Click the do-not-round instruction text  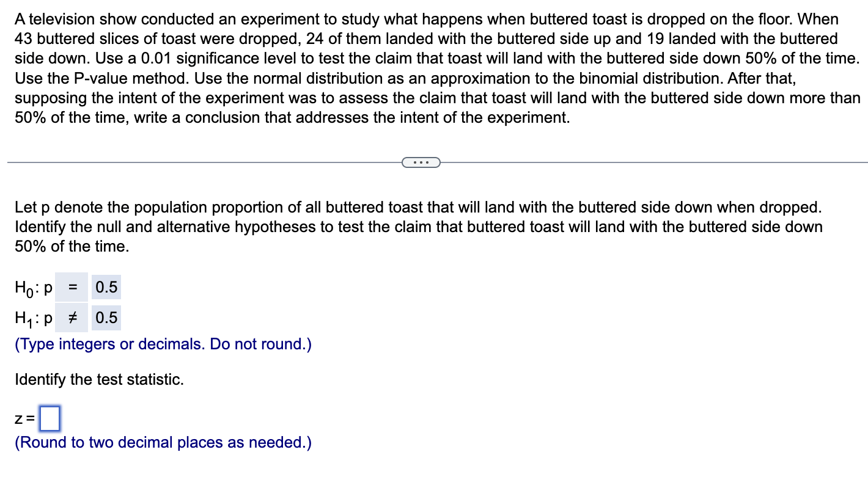click(x=163, y=344)
